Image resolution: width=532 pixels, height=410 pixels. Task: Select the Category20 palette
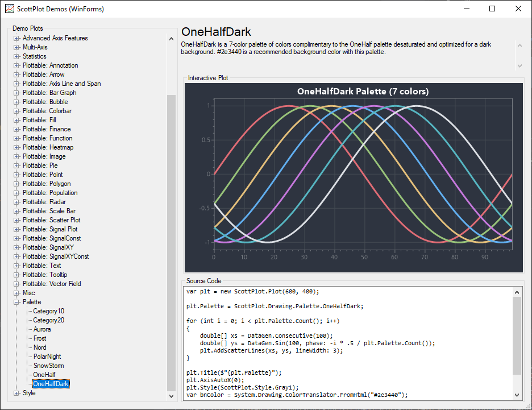48,320
